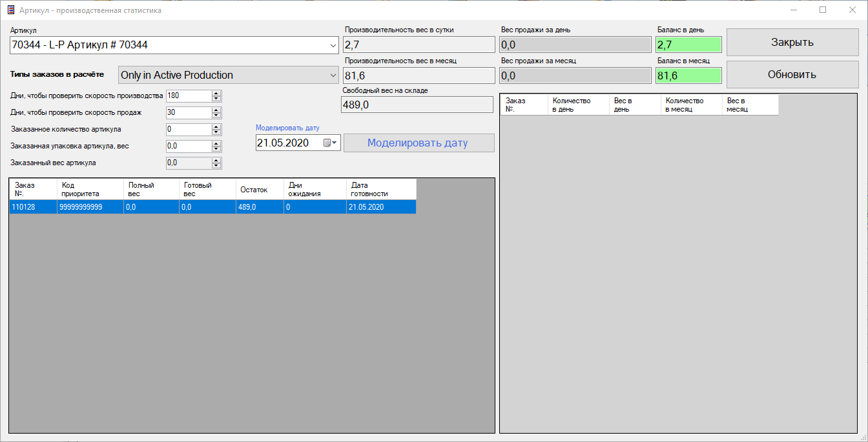Image resolution: width=868 pixels, height=442 pixels.
Task: Decrease Заказанное количество артикула value
Action: pos(216,132)
